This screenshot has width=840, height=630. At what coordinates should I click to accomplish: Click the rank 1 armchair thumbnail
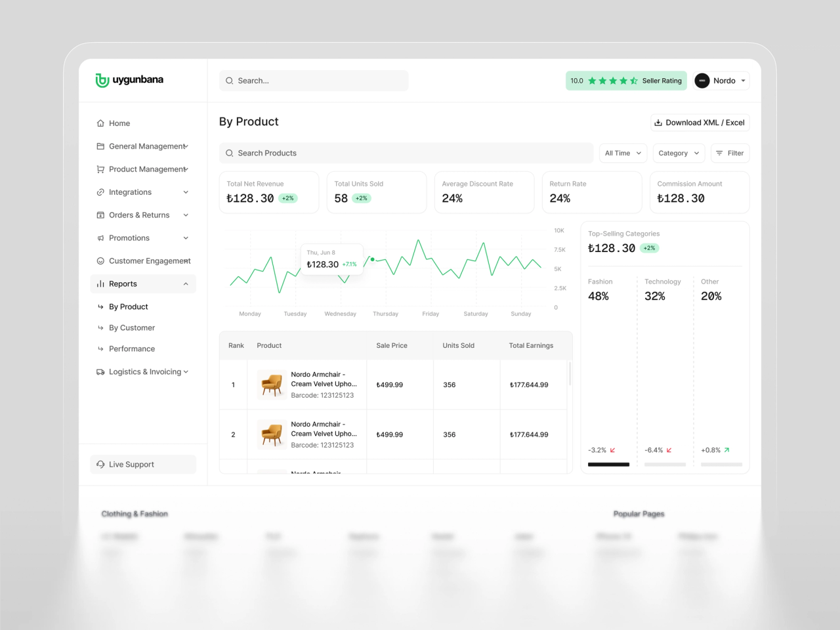point(271,384)
